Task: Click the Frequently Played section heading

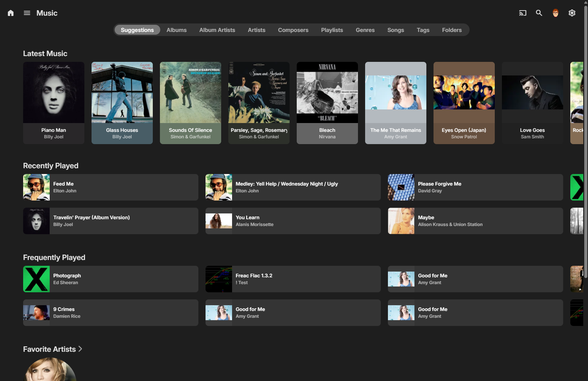Action: coord(54,257)
